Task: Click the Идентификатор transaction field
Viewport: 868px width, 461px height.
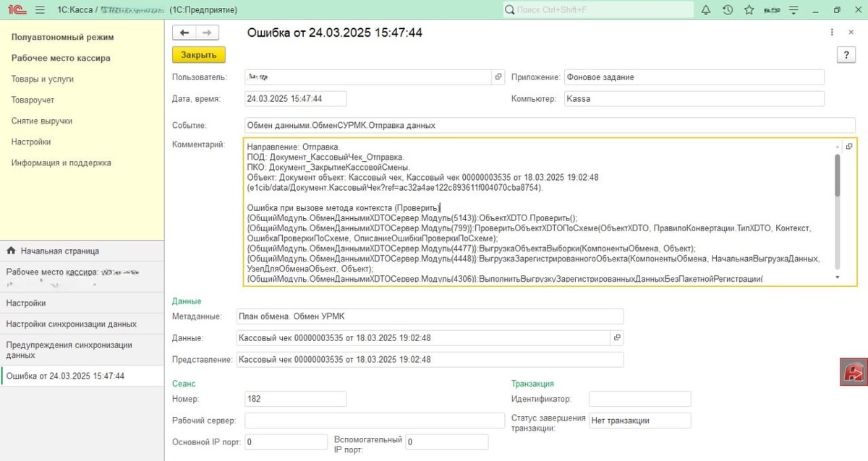Action: [x=639, y=399]
